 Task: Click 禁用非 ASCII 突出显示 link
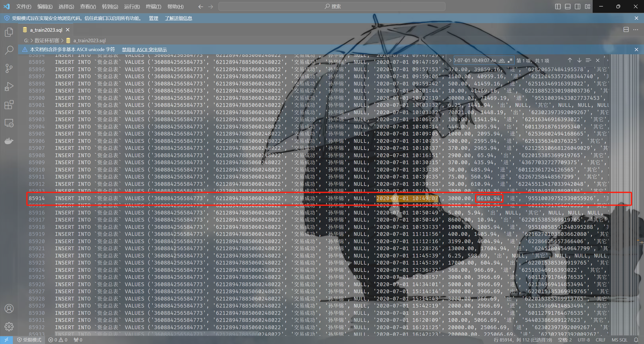point(144,50)
